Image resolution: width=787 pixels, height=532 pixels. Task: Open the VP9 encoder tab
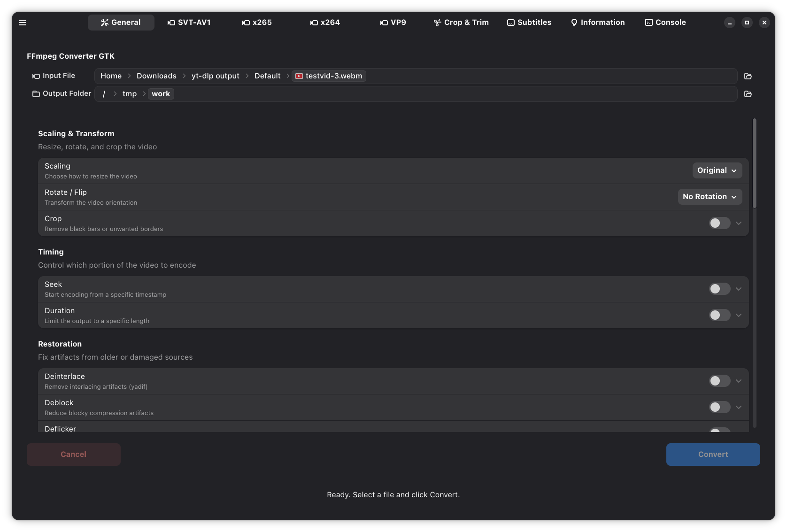pos(393,23)
